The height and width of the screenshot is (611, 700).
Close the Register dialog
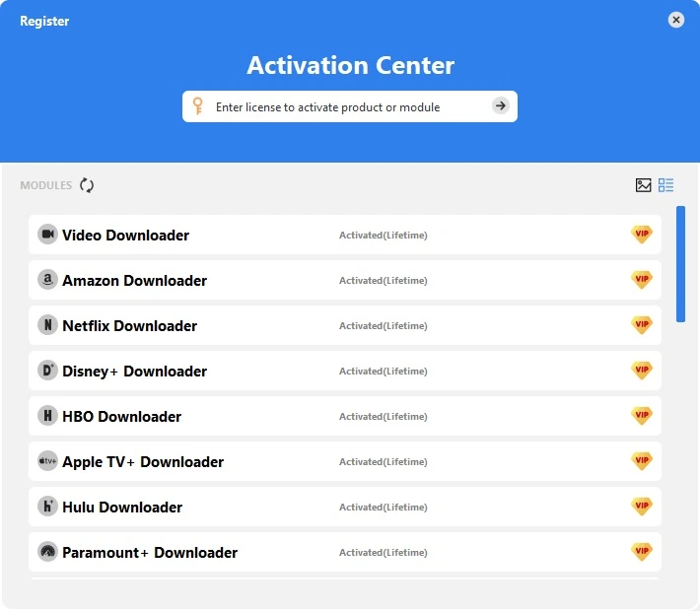coord(676,20)
